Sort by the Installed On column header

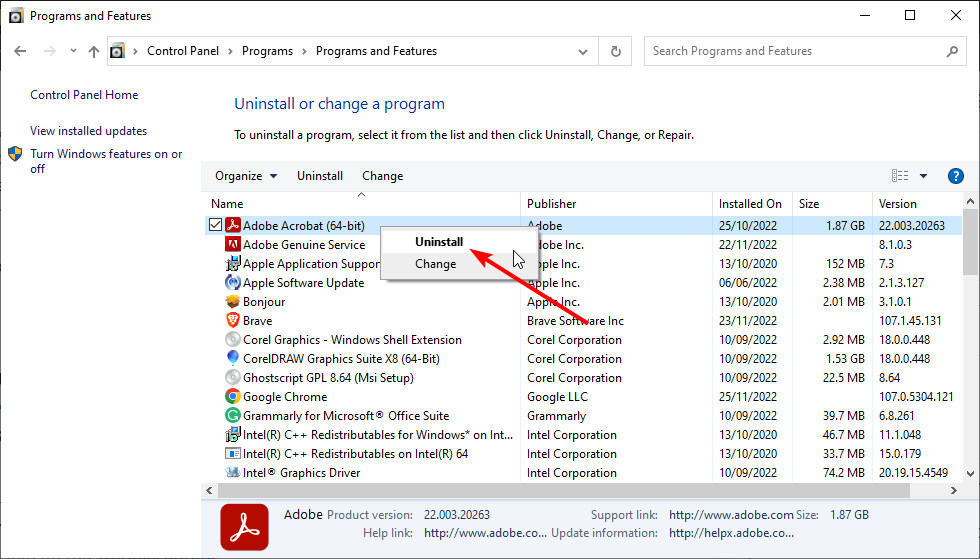pyautogui.click(x=752, y=204)
